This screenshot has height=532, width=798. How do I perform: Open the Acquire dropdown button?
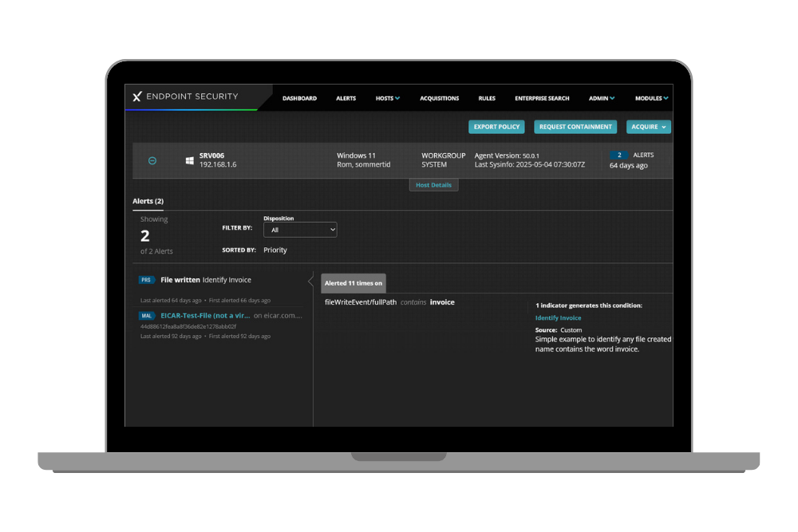648,127
